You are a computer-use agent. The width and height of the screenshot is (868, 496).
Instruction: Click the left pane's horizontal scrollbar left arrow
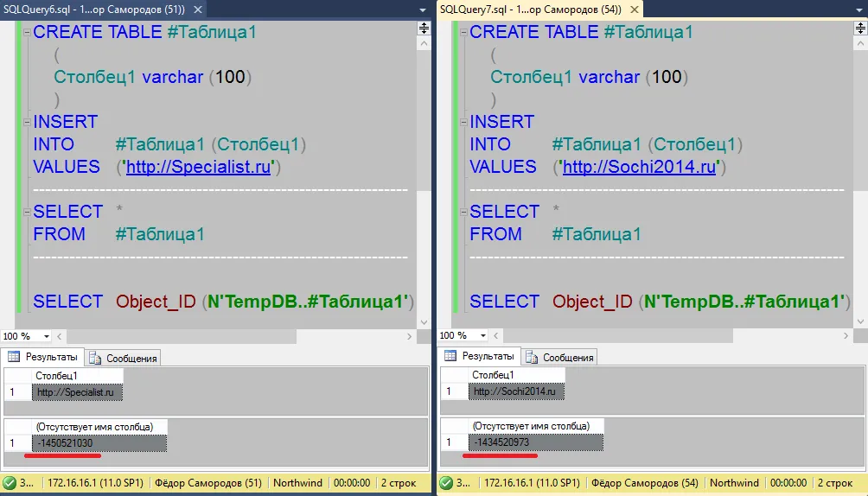(60, 336)
